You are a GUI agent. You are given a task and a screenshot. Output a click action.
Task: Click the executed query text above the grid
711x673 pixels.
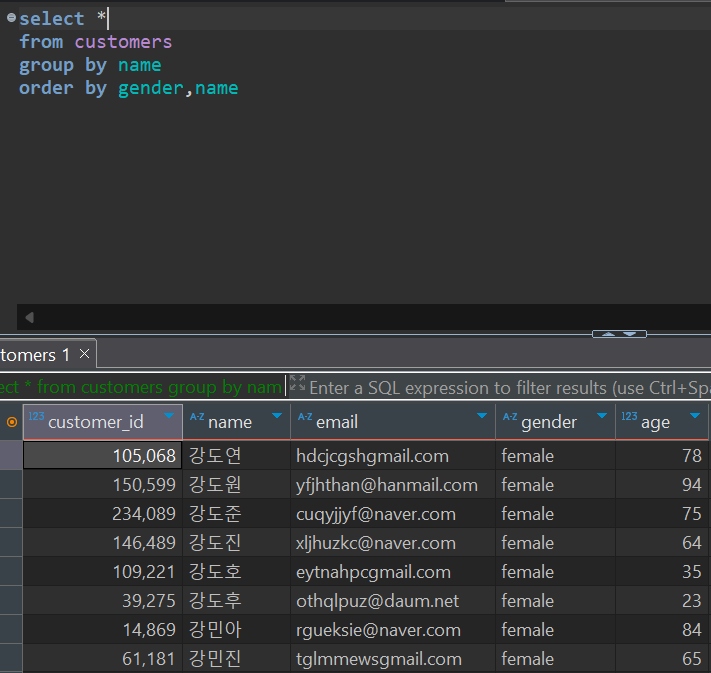pos(141,387)
